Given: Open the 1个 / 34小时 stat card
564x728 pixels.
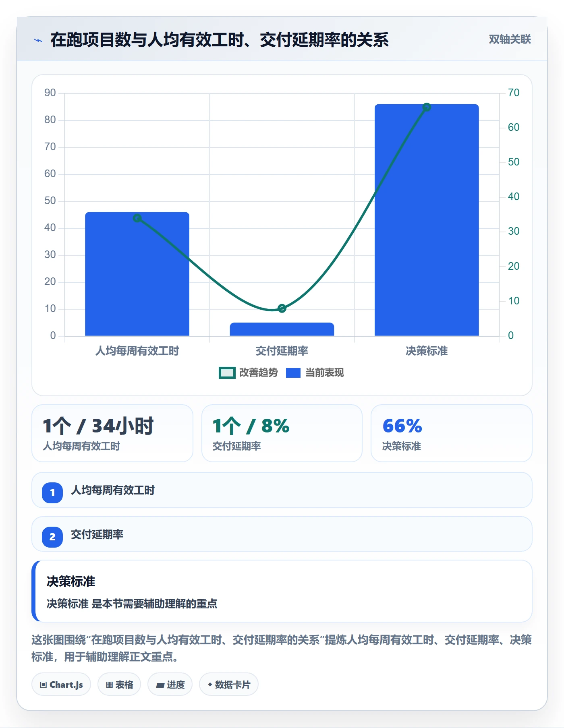Looking at the screenshot, I should (112, 433).
